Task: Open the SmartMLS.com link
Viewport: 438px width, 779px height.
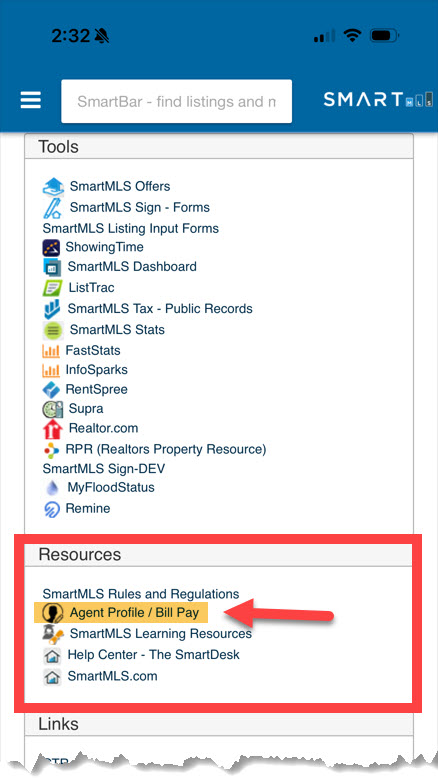Action: tap(112, 676)
